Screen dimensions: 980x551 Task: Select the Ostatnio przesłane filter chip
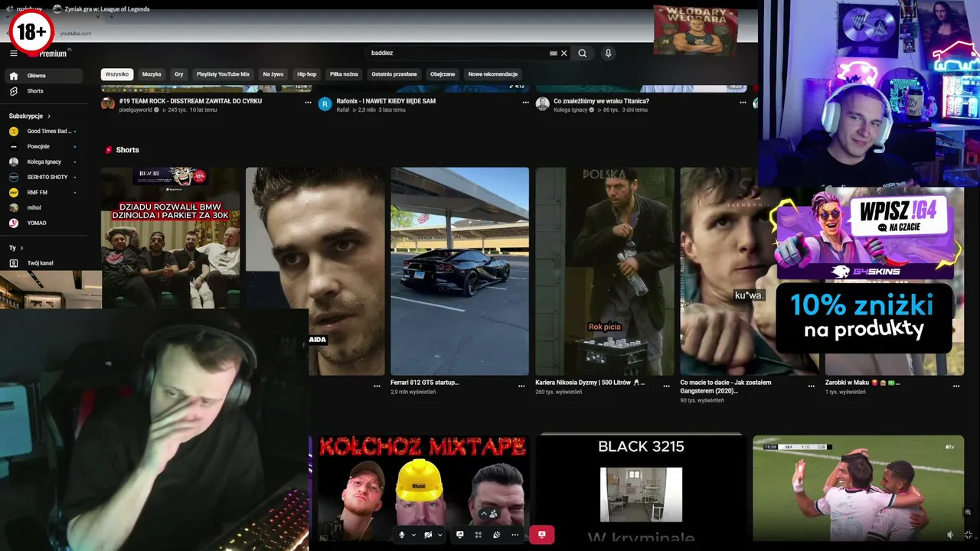(394, 74)
